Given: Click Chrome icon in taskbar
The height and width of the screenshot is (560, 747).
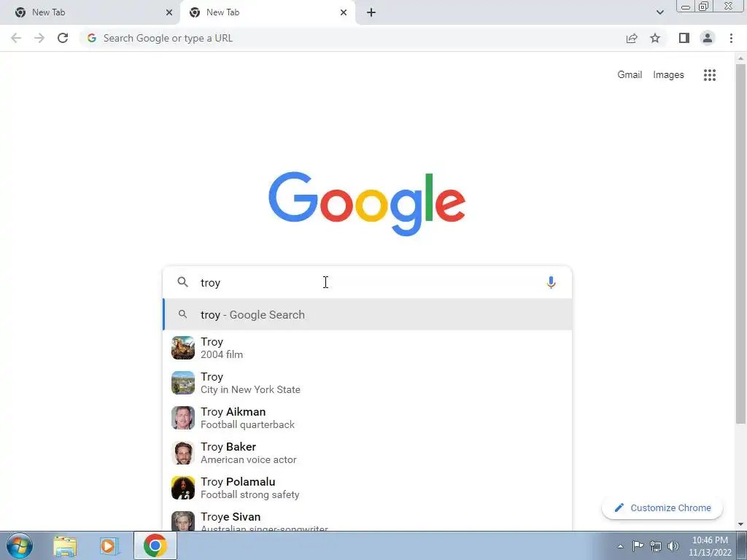Looking at the screenshot, I should [155, 545].
